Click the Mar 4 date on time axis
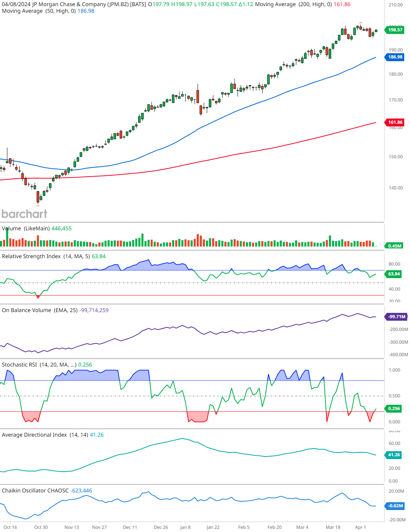This screenshot has width=410, height=532. coord(302,527)
